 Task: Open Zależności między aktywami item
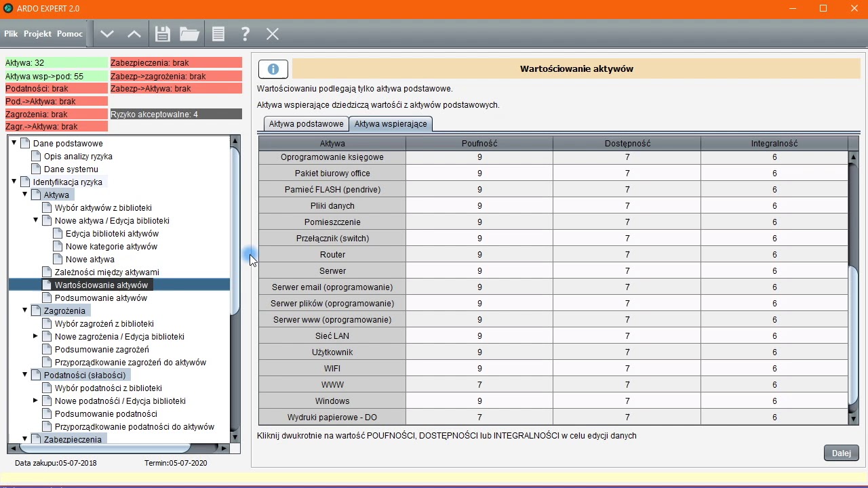pyautogui.click(x=107, y=272)
